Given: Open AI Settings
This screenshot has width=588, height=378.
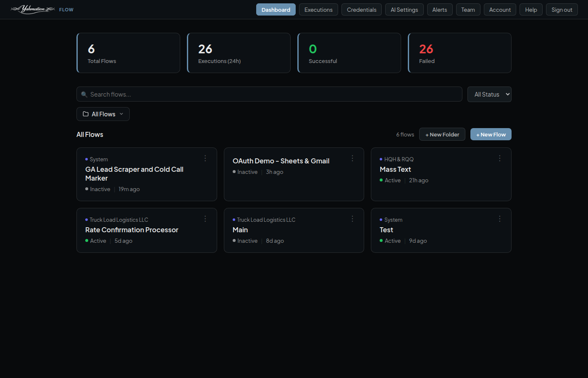Looking at the screenshot, I should 404,10.
